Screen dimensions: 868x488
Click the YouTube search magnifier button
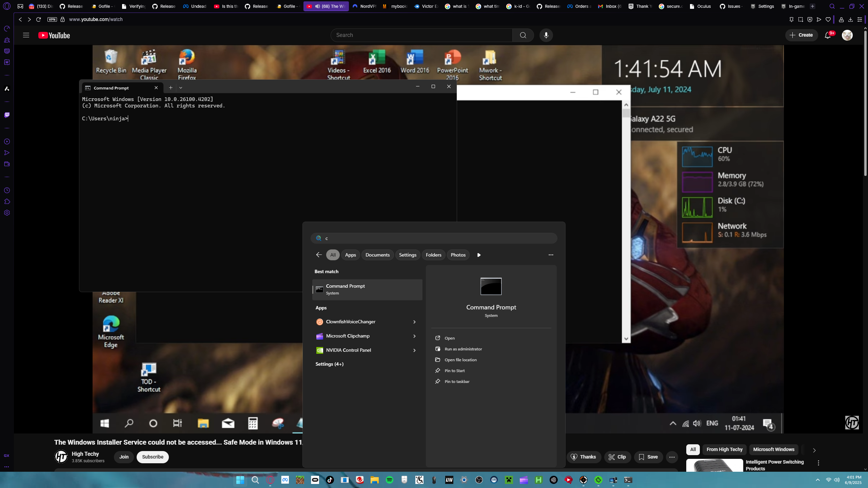[x=523, y=35]
